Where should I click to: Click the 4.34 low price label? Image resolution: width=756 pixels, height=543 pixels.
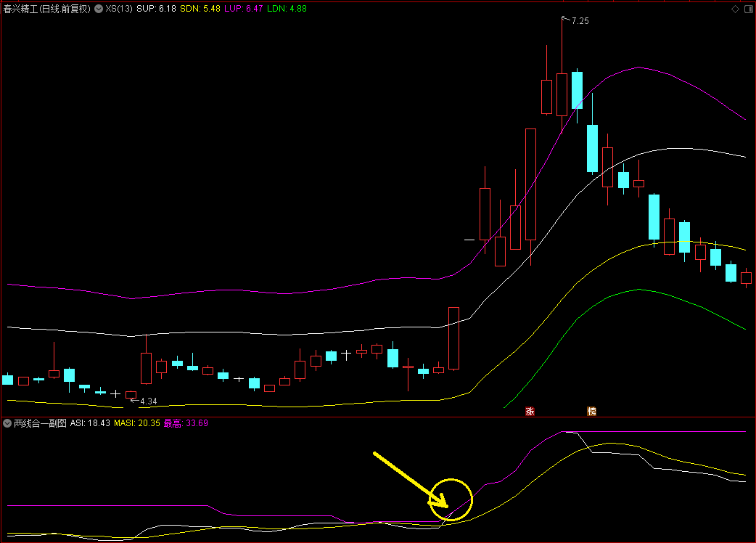[x=149, y=401]
